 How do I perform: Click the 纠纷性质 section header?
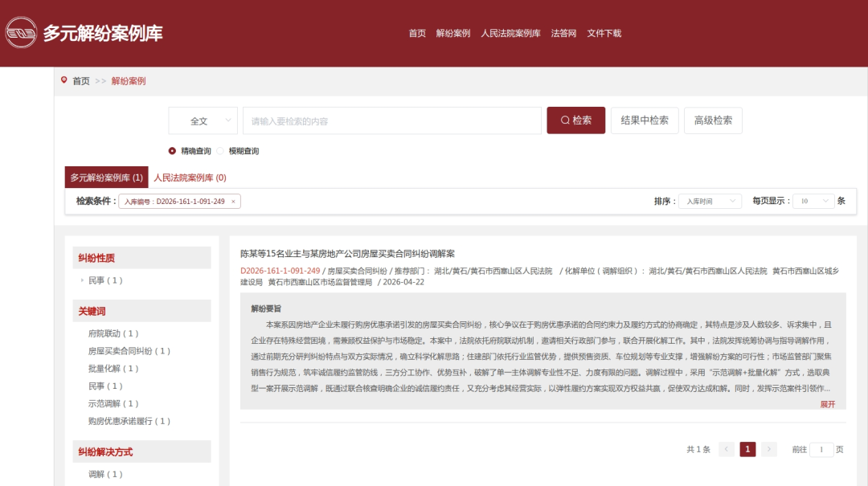(141, 258)
